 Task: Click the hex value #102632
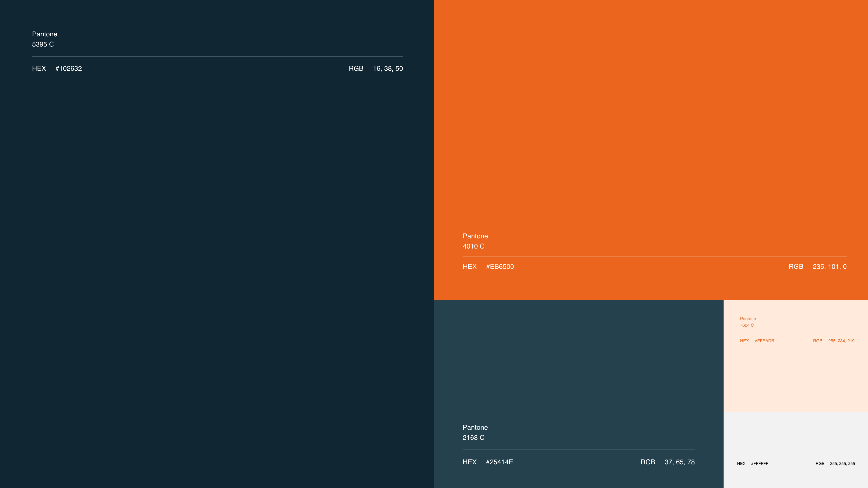tap(68, 68)
